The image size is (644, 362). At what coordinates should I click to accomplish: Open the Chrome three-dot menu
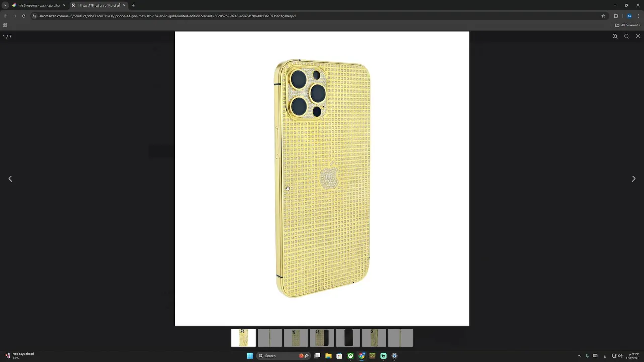(x=639, y=16)
